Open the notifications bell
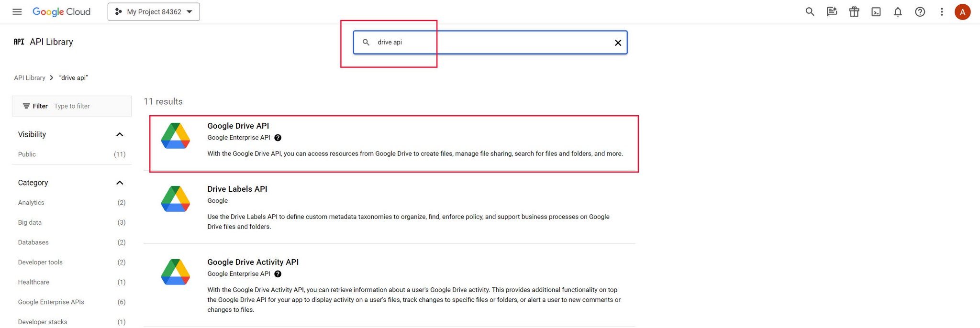 click(898, 11)
